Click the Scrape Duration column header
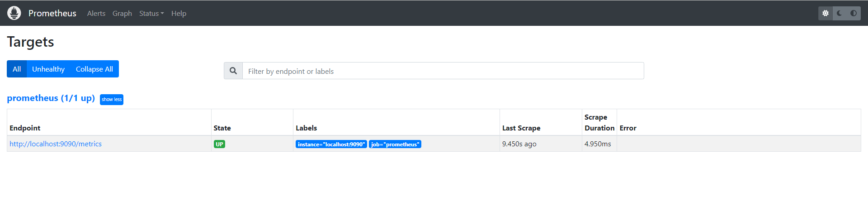The width and height of the screenshot is (868, 212). click(599, 122)
